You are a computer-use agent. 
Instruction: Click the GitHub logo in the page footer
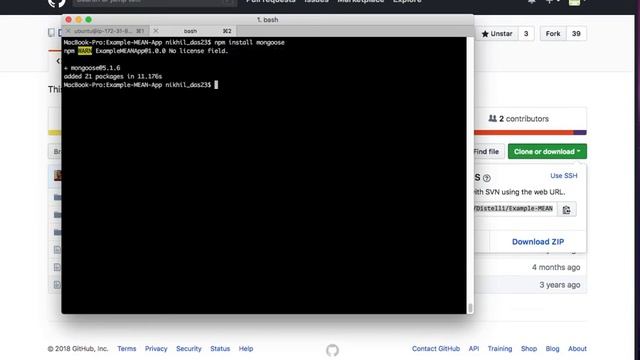click(x=332, y=350)
